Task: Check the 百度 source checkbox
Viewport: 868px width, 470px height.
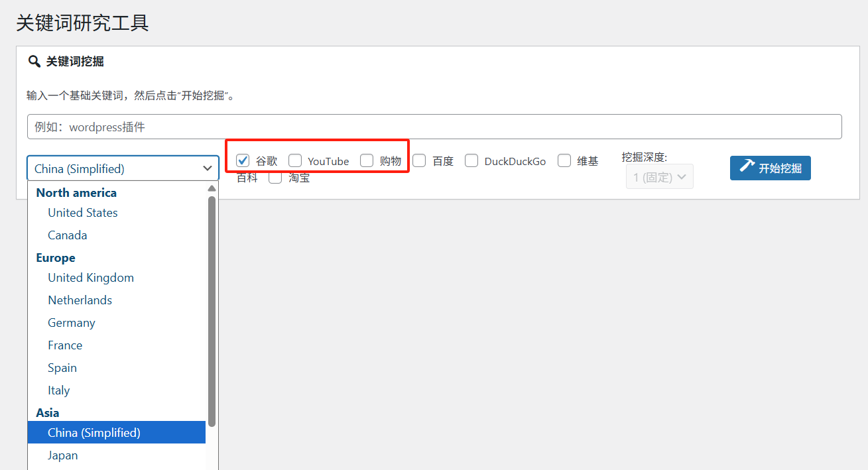Action: [419, 160]
